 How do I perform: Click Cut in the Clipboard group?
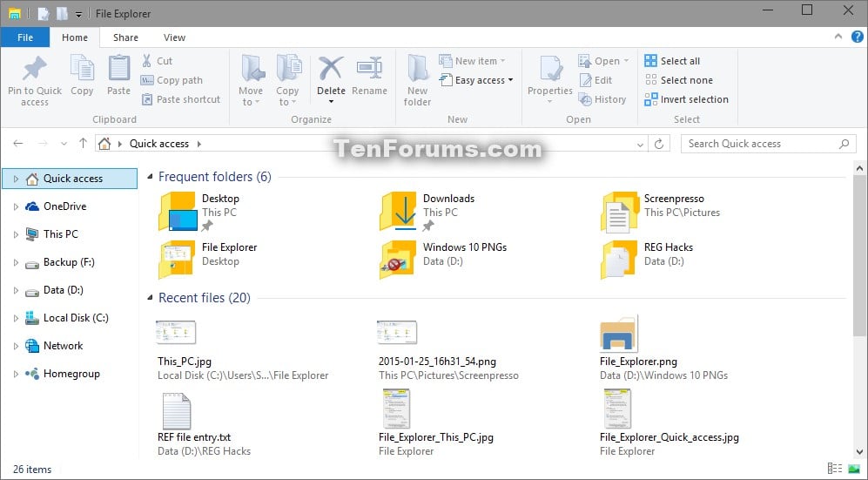(158, 61)
